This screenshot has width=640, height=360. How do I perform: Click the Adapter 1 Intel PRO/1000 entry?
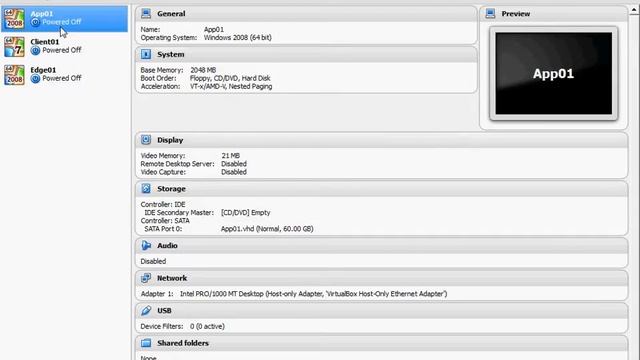pyautogui.click(x=313, y=294)
